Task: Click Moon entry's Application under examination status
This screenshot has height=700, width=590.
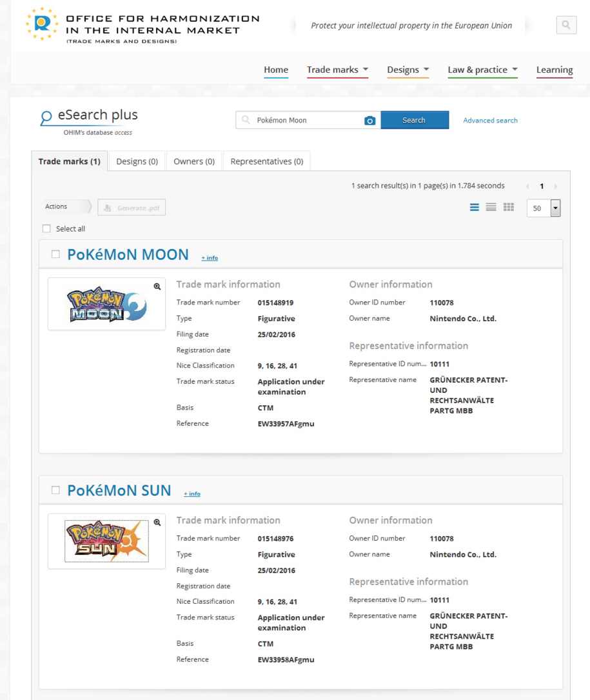Action: pos(291,386)
